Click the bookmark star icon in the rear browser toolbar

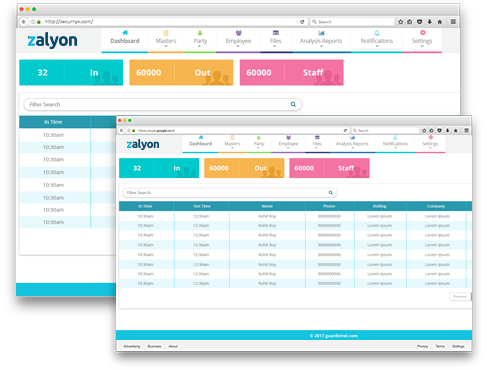click(x=400, y=22)
